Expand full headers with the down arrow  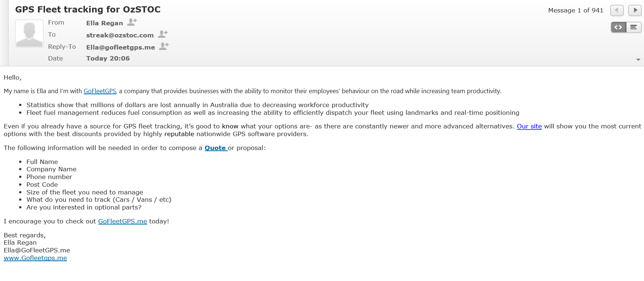coord(638,59)
